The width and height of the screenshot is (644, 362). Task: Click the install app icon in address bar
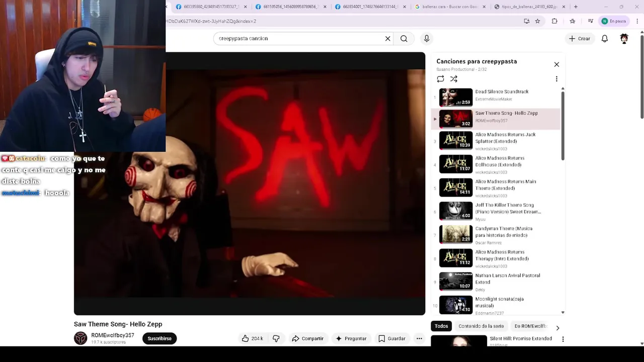pyautogui.click(x=526, y=21)
